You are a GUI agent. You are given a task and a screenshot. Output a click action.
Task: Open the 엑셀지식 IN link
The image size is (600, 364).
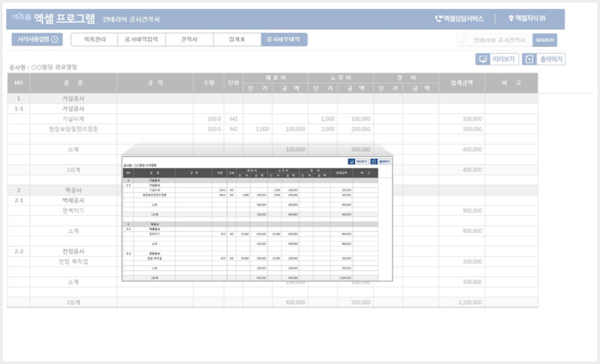click(527, 19)
